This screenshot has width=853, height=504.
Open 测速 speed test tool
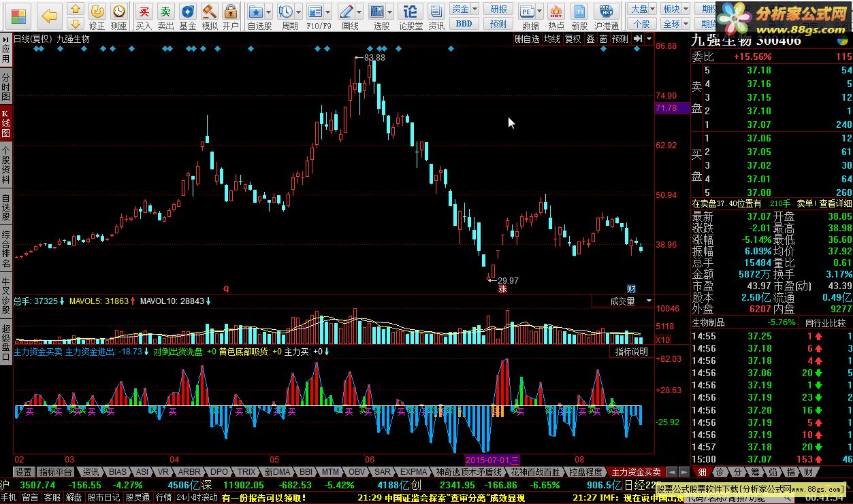pyautogui.click(x=118, y=16)
